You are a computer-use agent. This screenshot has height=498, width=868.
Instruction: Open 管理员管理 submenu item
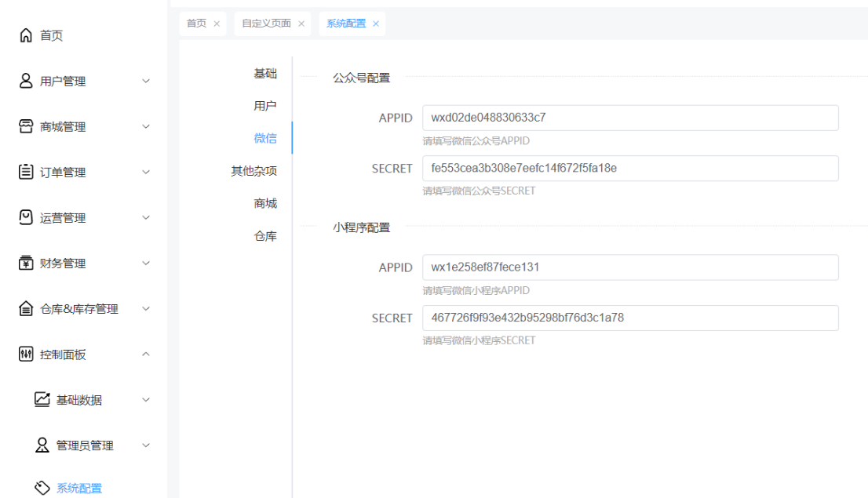[85, 445]
